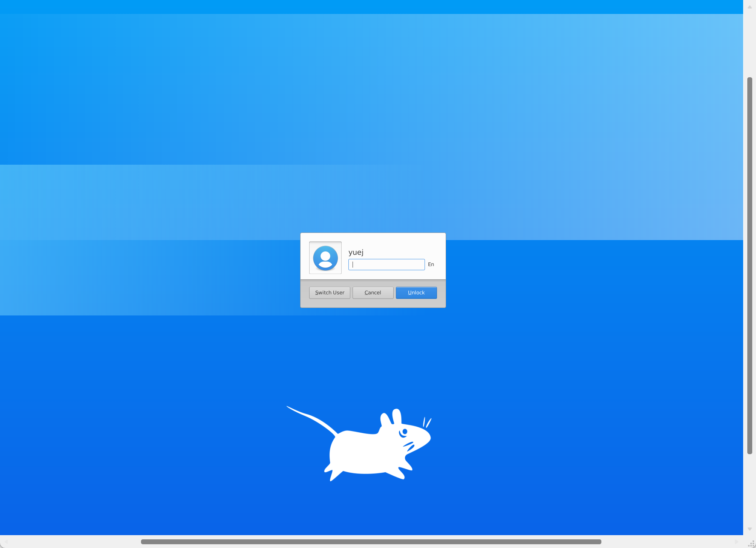Click the En keyboard layout indicator
This screenshot has width=756, height=548.
[x=431, y=265]
